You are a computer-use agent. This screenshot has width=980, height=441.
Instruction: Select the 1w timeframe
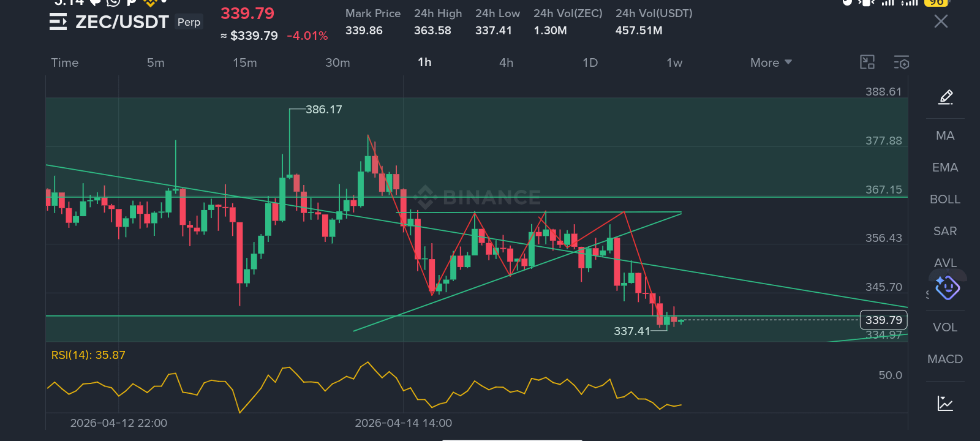(x=674, y=62)
